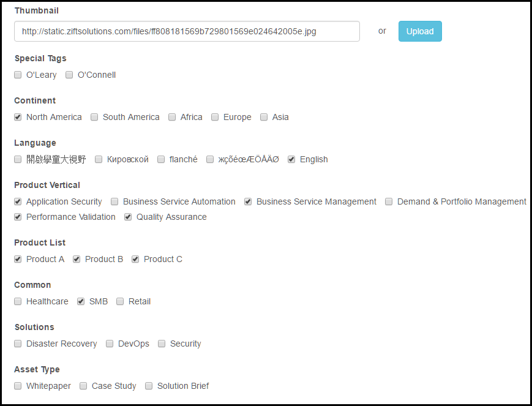This screenshot has height=406, width=532.
Task: Uncheck Performance Validation checkbox
Action: 18,217
